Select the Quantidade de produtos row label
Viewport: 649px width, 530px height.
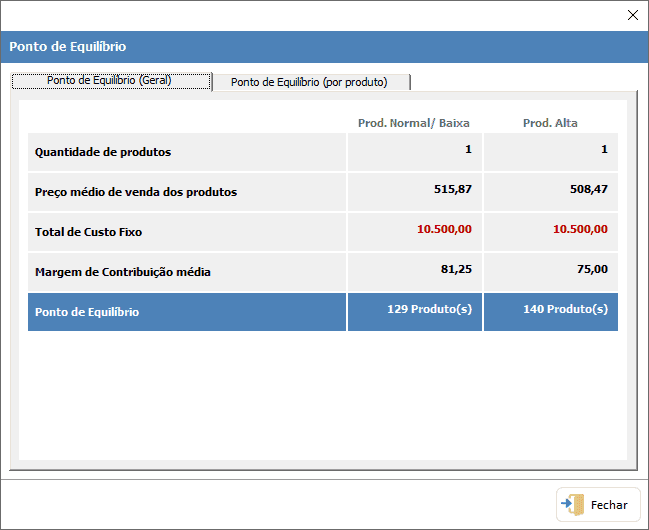point(103,152)
